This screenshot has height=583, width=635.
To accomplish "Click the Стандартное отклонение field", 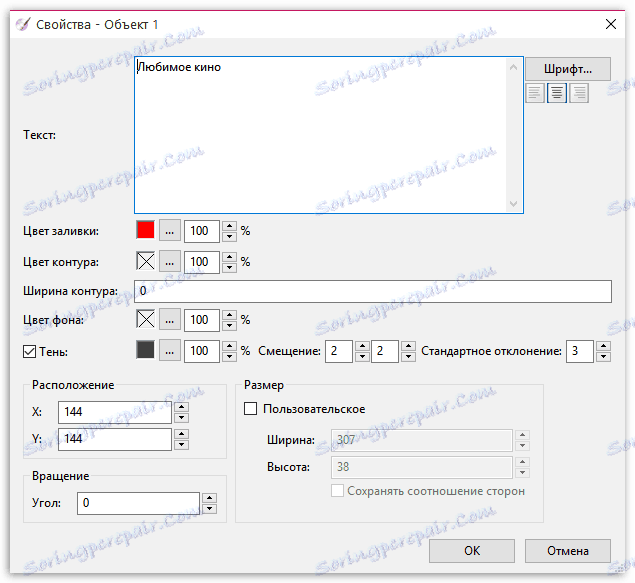I will 580,351.
